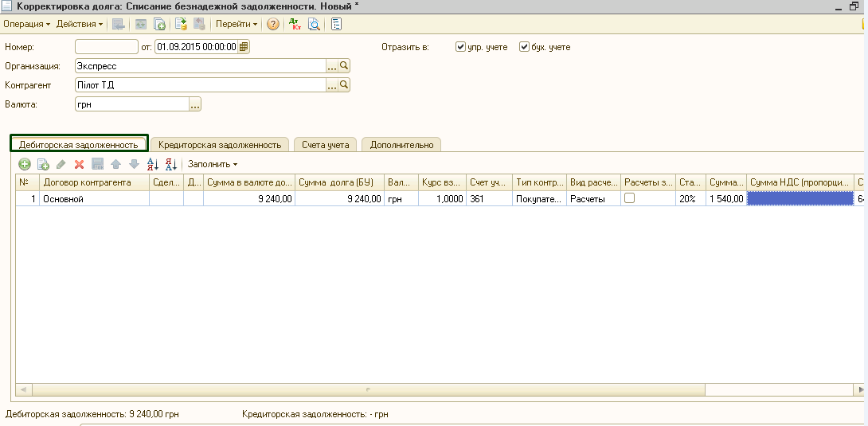The image size is (868, 426).
Task: Sort rows ascending А-Я
Action: coord(153,164)
